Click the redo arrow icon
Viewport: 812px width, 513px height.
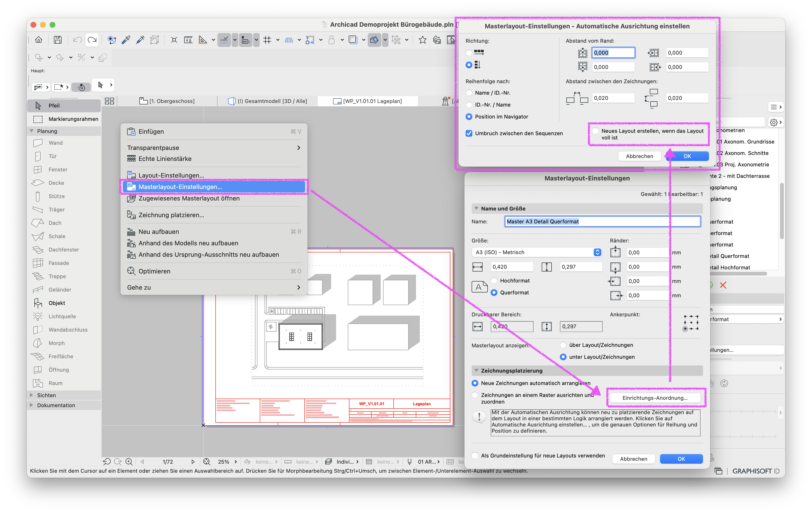(92, 40)
